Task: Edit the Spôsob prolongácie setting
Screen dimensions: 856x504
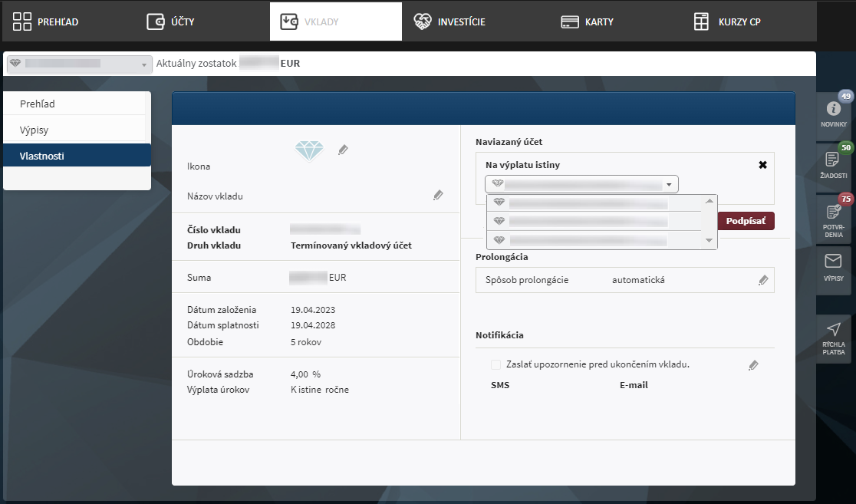Action: [762, 280]
